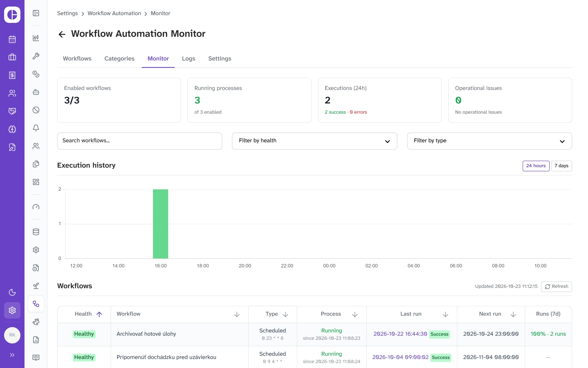
Task: Open the dollar invoice icon in sidebar
Action: [x=12, y=75]
